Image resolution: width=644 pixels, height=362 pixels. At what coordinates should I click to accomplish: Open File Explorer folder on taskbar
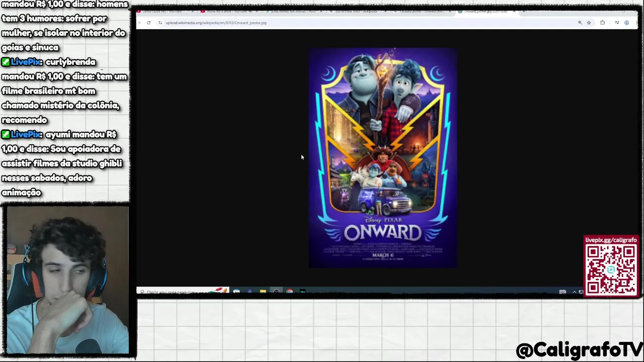(x=263, y=292)
